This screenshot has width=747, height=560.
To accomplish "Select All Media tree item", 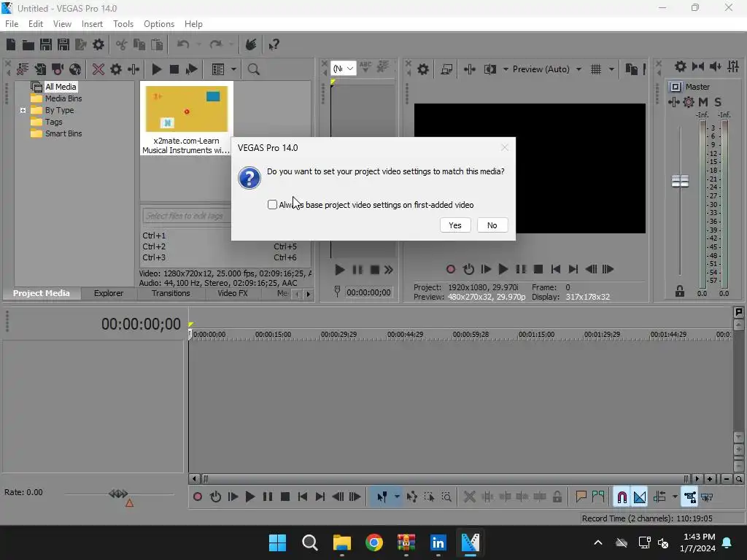I will (x=61, y=87).
